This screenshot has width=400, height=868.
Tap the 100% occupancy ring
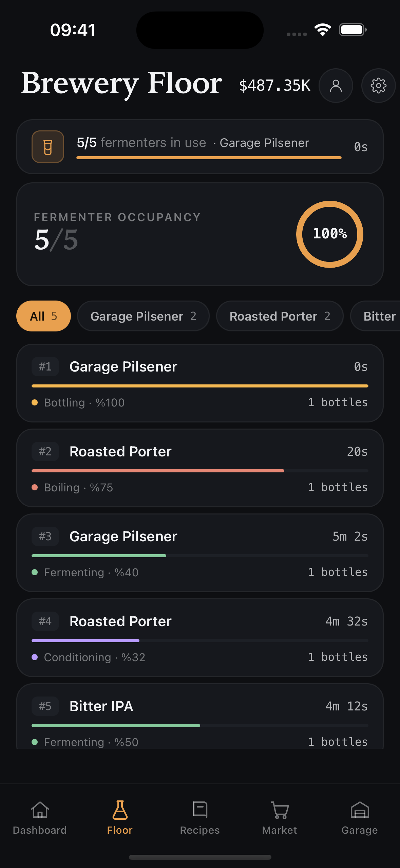click(330, 234)
